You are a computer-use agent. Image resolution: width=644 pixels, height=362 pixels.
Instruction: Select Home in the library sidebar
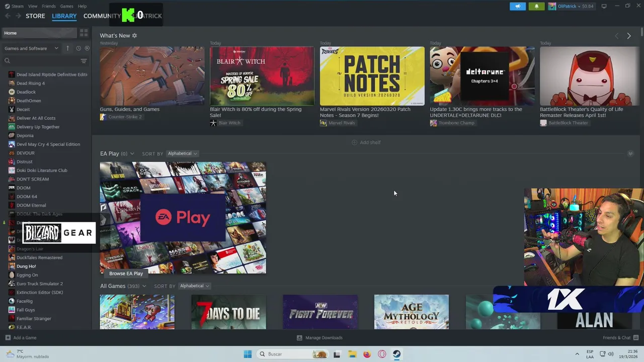[x=39, y=33]
